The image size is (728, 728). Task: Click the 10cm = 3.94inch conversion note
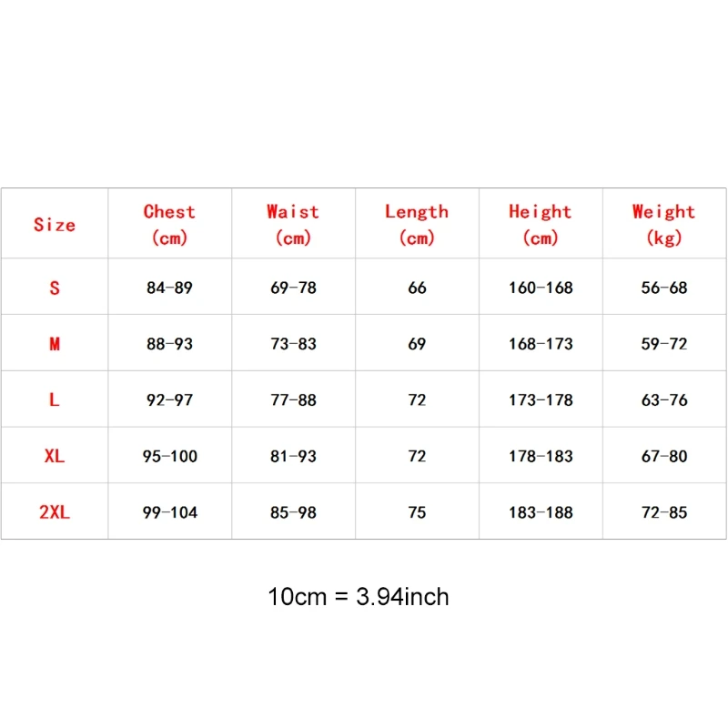(359, 597)
